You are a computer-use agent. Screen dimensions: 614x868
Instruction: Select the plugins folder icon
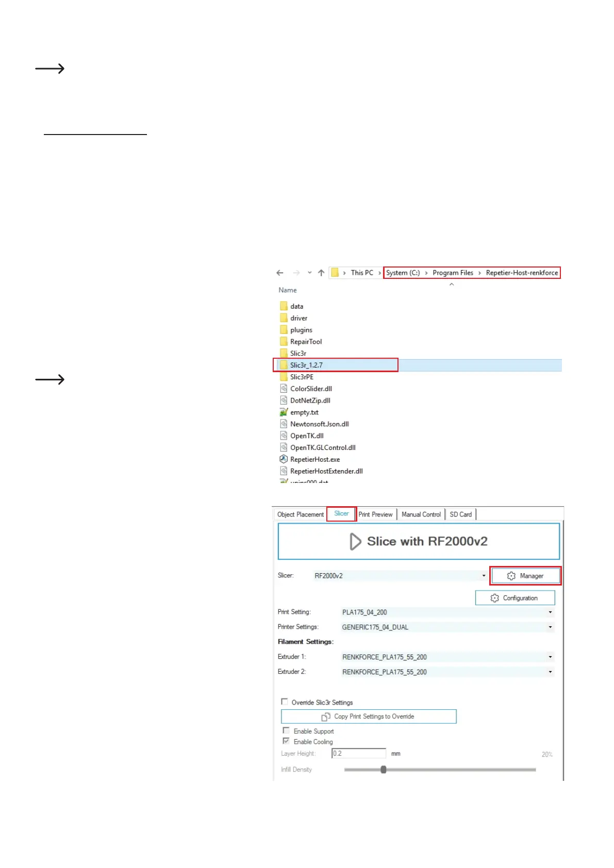284,330
